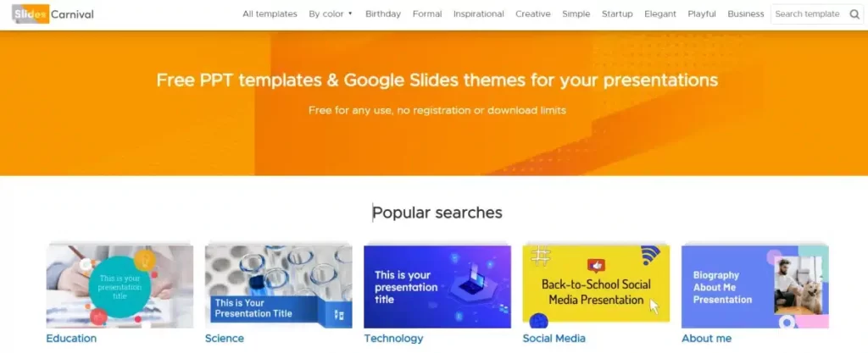Open the Inspirational category
This screenshot has height=353, width=868.
(478, 14)
